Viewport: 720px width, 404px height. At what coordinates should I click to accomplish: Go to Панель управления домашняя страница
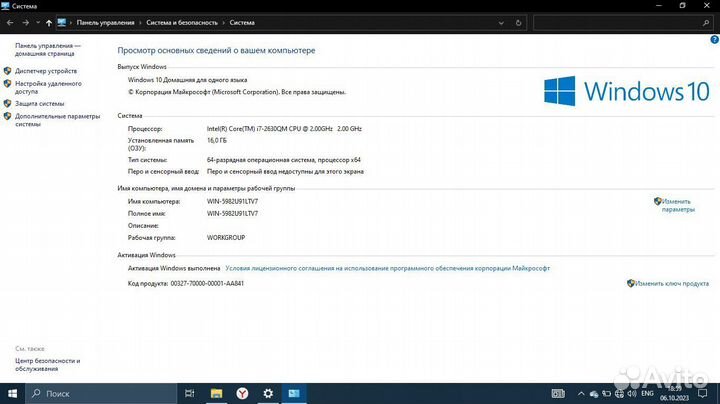[x=47, y=50]
